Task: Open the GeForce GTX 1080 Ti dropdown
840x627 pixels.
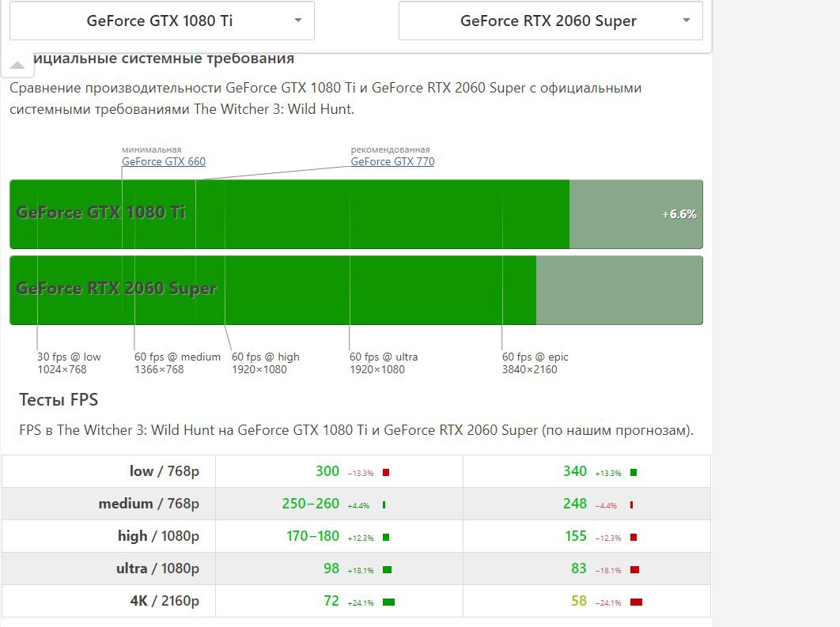Action: pos(162,21)
